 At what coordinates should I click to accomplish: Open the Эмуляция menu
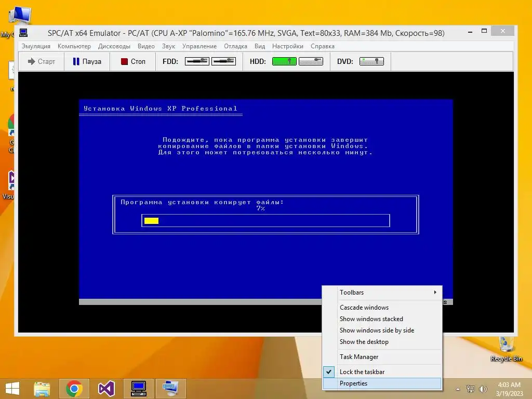tap(36, 46)
